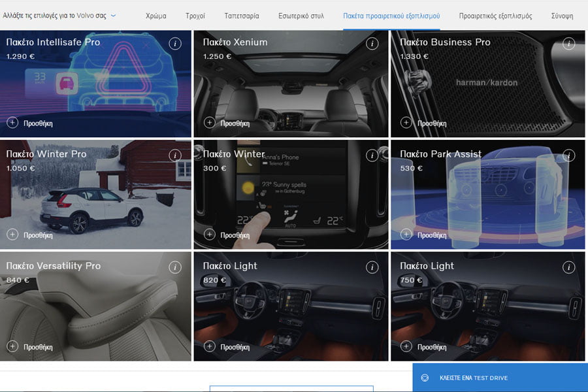Click steering wheel icon in test drive banner
This screenshot has height=392, width=588.
(x=424, y=378)
